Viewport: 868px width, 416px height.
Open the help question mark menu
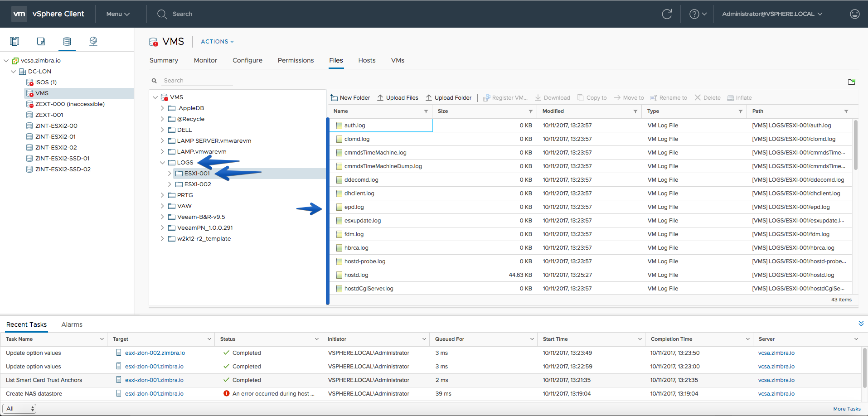point(698,14)
